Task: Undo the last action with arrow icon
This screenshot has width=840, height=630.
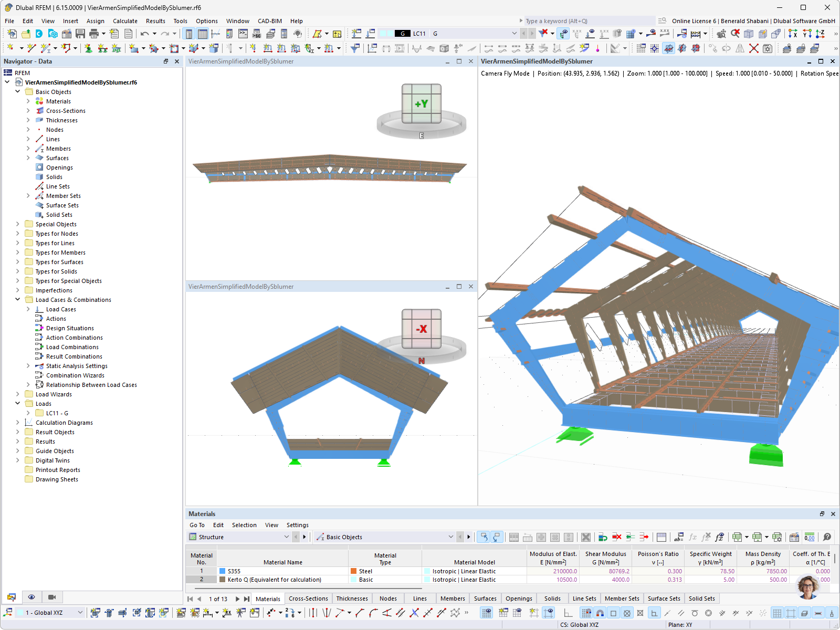Action: tap(144, 34)
